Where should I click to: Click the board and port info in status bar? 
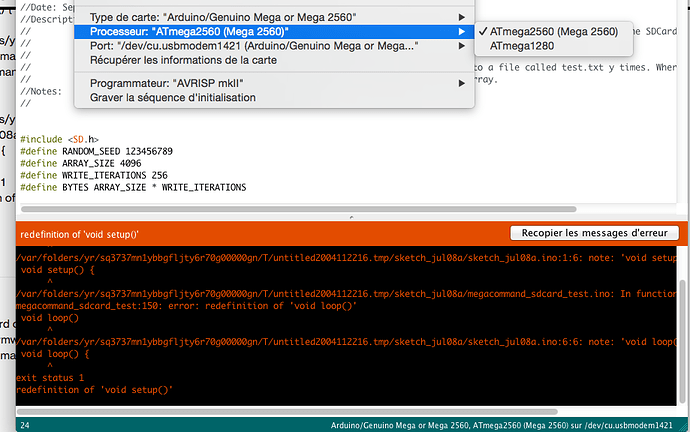tap(506, 425)
